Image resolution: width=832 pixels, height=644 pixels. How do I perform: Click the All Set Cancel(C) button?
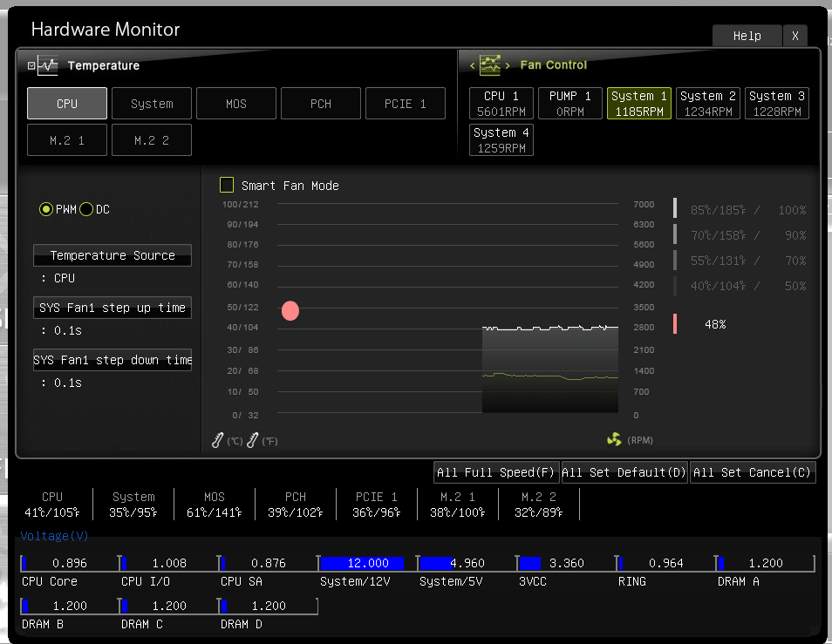(753, 472)
